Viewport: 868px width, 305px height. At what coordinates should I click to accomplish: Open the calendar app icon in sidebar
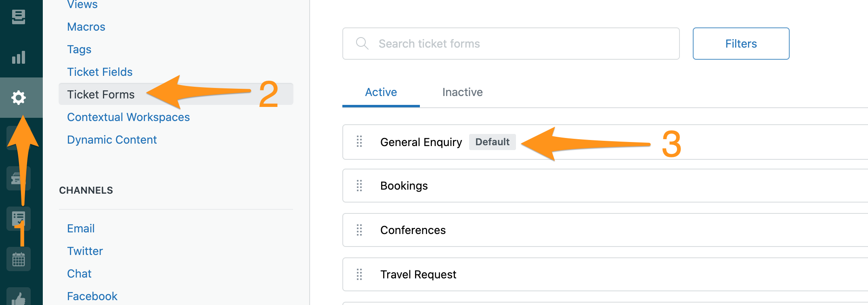pos(19,259)
